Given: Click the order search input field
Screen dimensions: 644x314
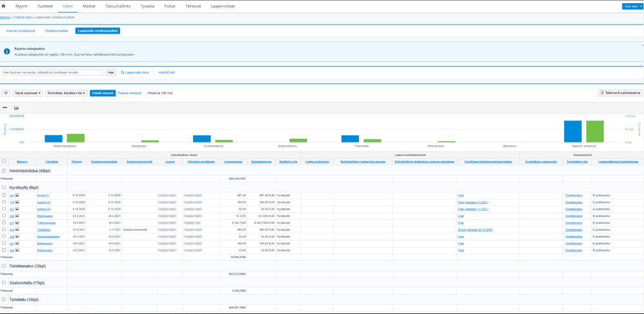Looking at the screenshot, I should [x=52, y=73].
